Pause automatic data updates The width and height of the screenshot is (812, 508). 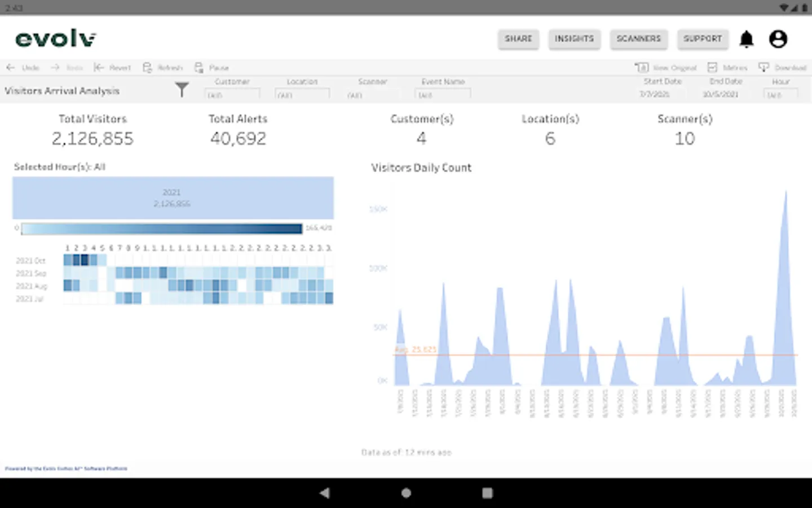[x=211, y=68]
